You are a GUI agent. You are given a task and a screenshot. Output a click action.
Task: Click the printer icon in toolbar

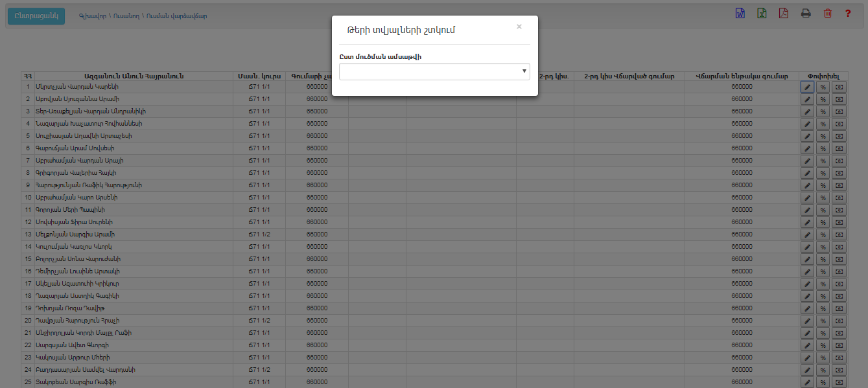(x=806, y=14)
